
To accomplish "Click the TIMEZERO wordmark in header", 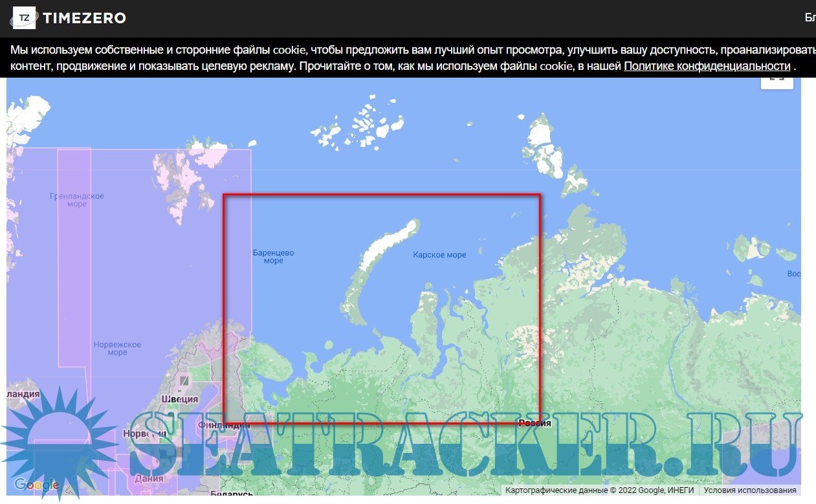I will pos(84,18).
